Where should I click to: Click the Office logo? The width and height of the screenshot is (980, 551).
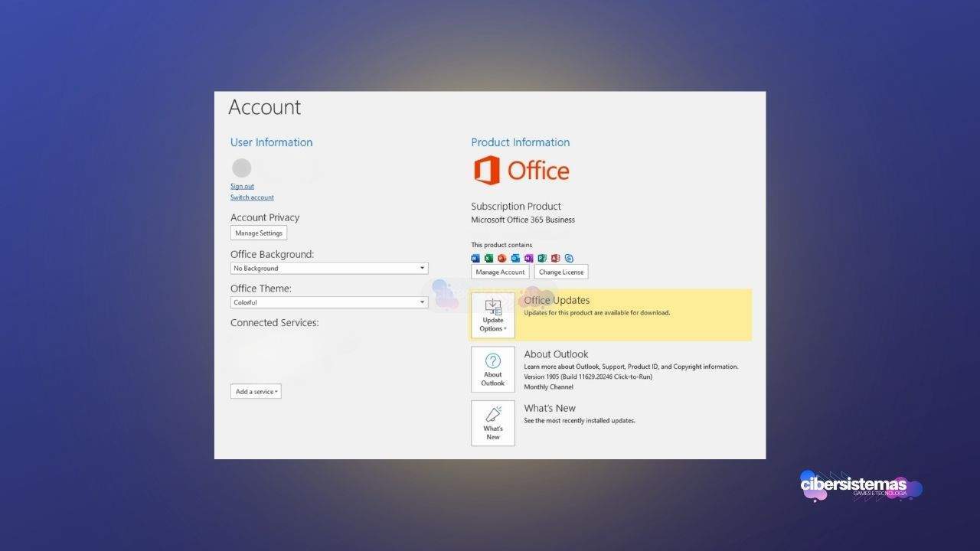point(521,170)
